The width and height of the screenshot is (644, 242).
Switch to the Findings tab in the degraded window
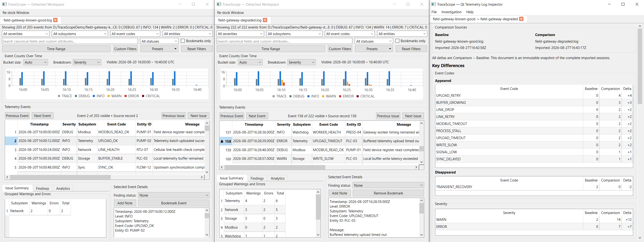257,178
